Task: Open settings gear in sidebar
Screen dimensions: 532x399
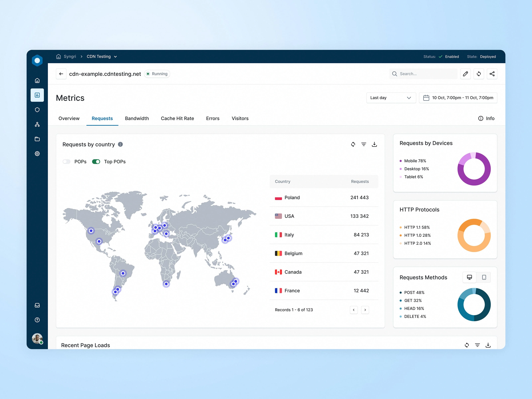Action: coord(37,154)
